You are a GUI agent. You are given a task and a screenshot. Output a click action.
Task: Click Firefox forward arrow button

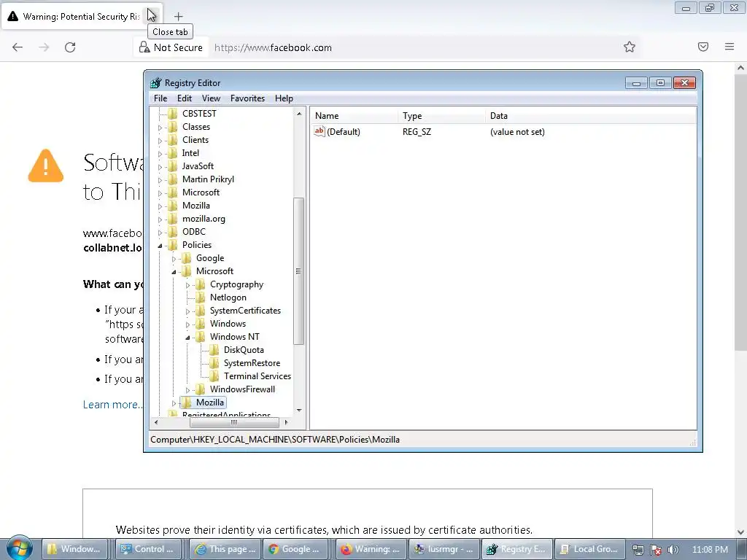44,47
